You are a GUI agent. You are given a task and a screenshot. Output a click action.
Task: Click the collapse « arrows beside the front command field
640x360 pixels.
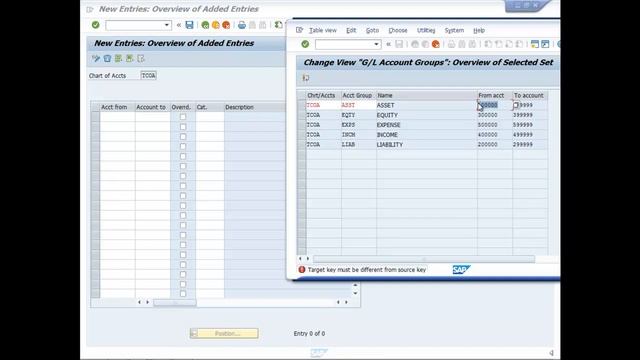click(388, 44)
